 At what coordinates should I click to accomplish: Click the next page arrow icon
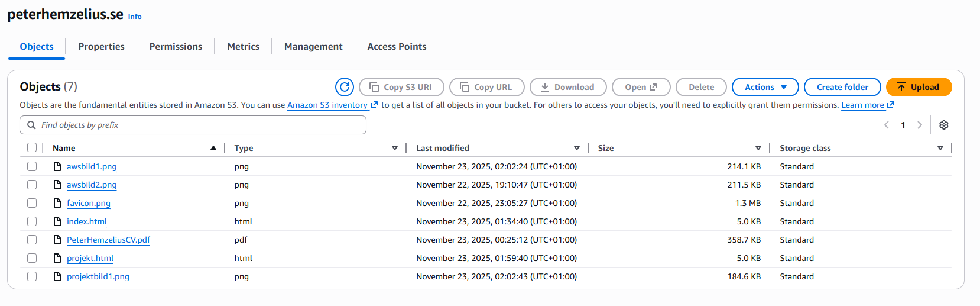pos(919,125)
